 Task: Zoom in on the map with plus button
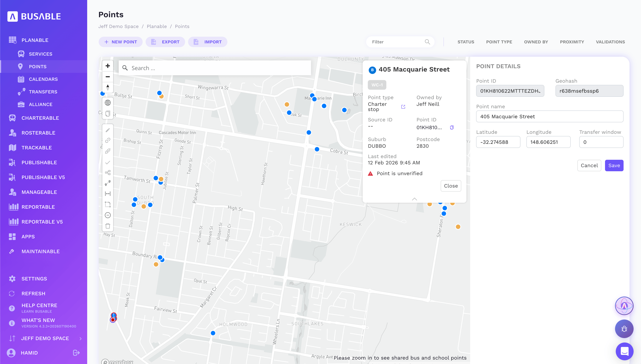108,66
